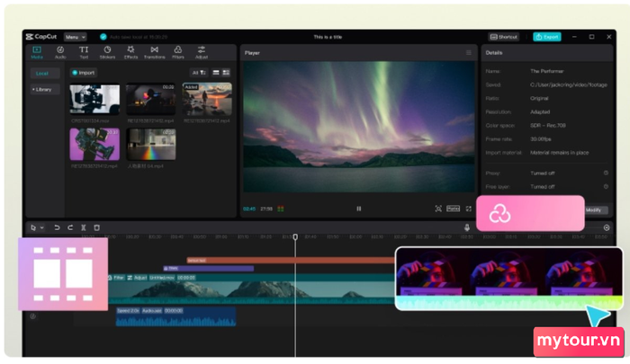Click the undo arrow in timeline toolbar
This screenshot has width=630, height=364.
tap(57, 227)
